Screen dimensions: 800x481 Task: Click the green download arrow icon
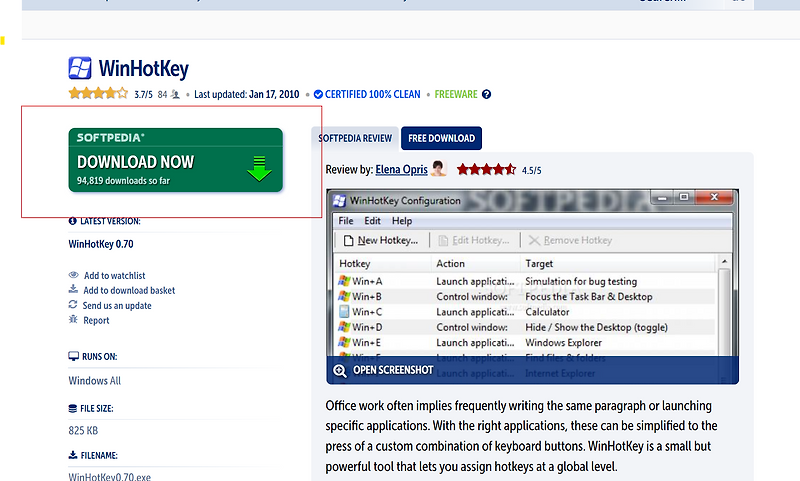click(x=259, y=169)
